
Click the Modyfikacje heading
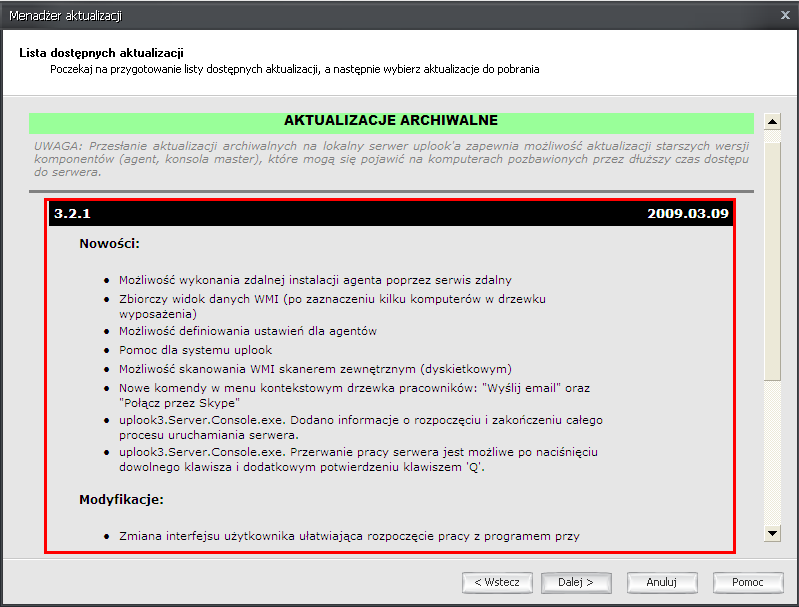click(x=121, y=499)
